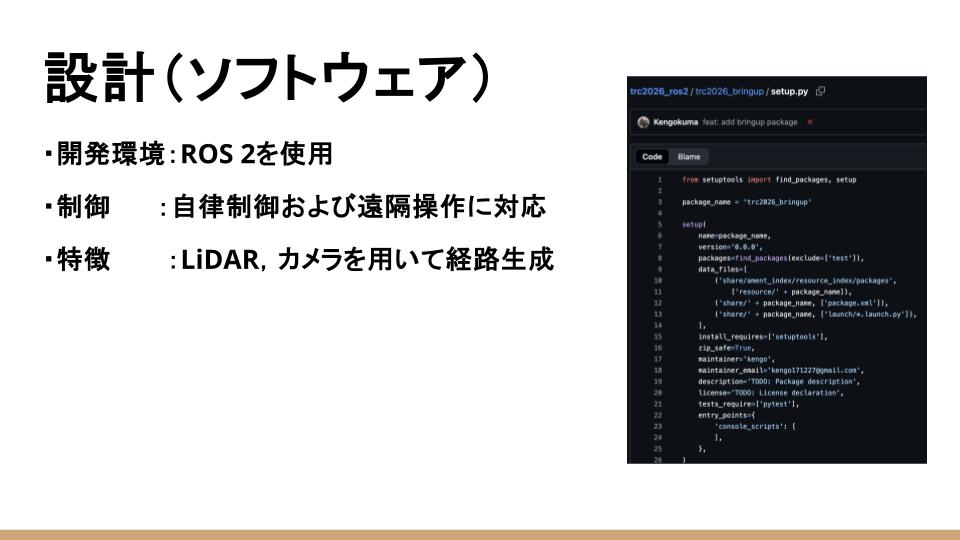Image resolution: width=960 pixels, height=540 pixels.
Task: Switch to the Blame tab
Action: [689, 157]
